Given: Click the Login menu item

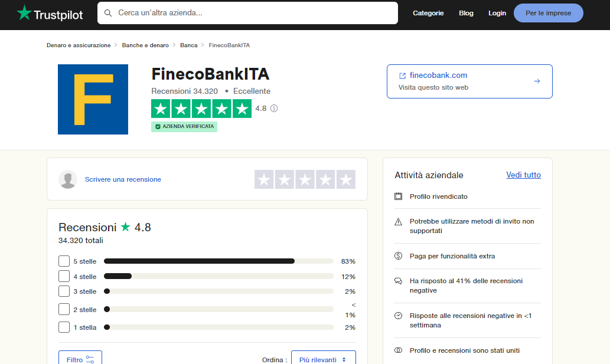Looking at the screenshot, I should click(x=497, y=13).
